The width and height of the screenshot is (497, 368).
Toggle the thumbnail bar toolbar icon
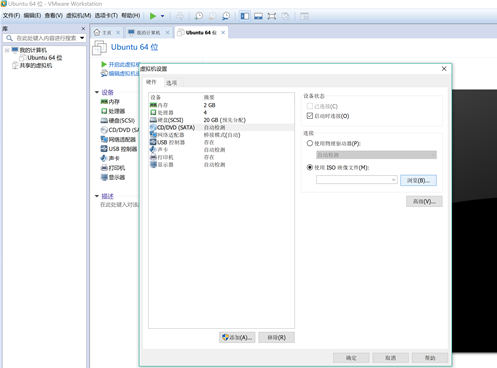pos(258,16)
